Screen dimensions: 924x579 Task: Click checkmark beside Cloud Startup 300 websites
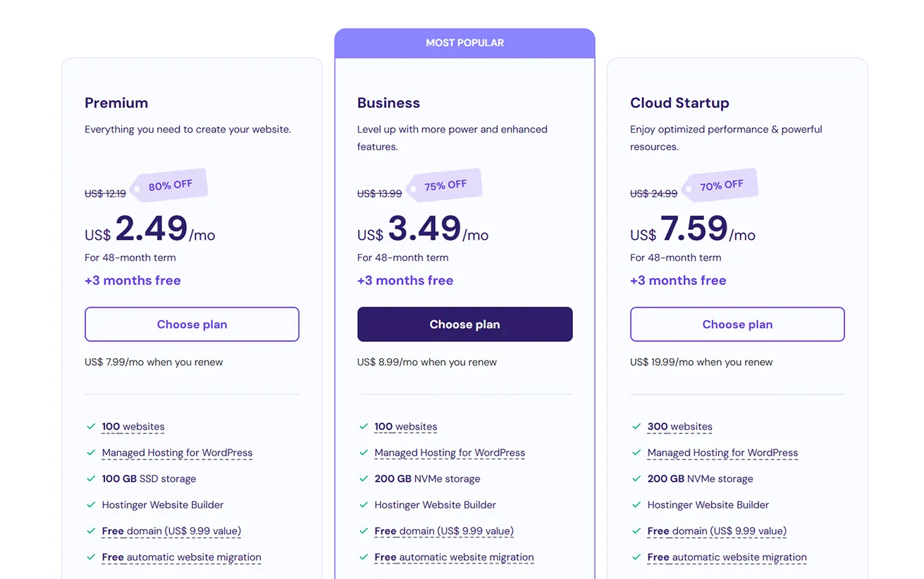(x=636, y=427)
